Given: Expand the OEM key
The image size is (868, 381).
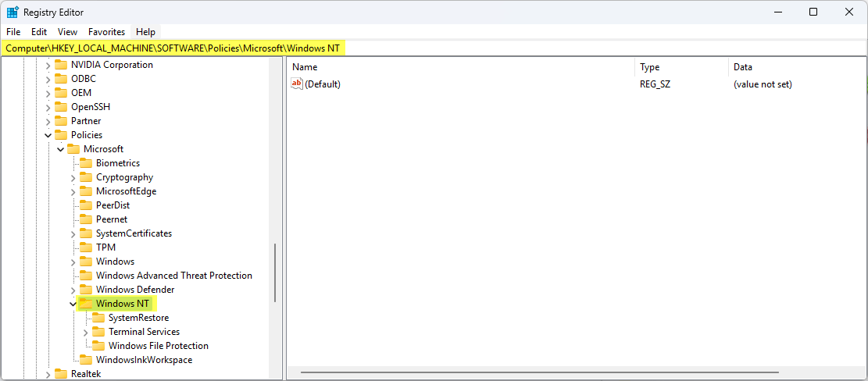Looking at the screenshot, I should pyautogui.click(x=48, y=93).
